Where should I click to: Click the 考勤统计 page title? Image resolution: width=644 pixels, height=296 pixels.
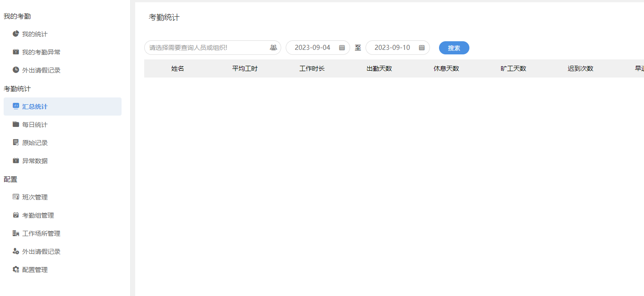click(x=164, y=17)
